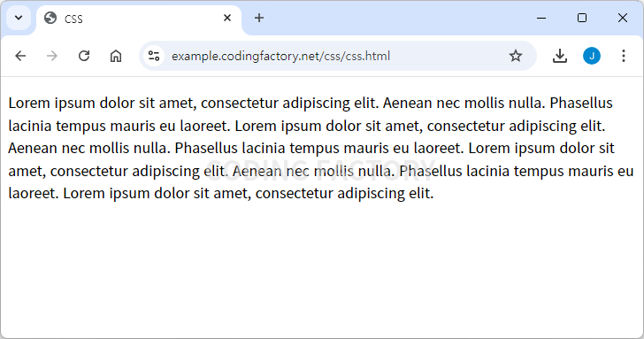Open the home page
Viewport: 644px width, 339px height.
coord(116,56)
